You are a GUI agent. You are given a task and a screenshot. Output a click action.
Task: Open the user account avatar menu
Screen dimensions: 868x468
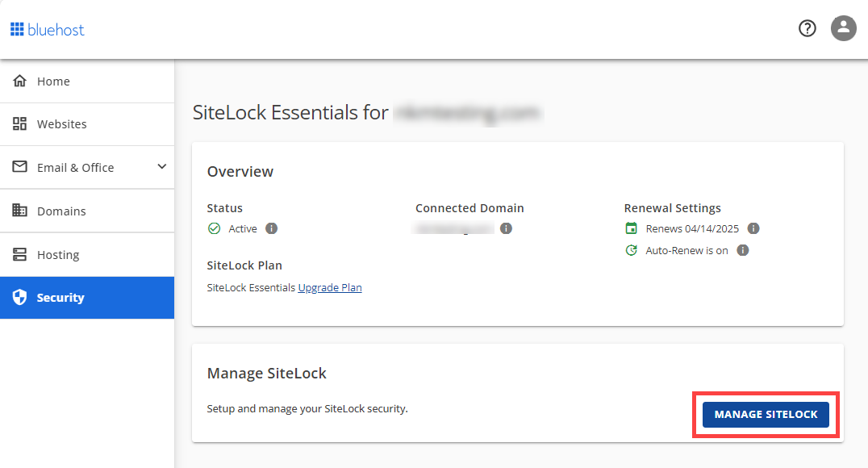click(x=843, y=28)
